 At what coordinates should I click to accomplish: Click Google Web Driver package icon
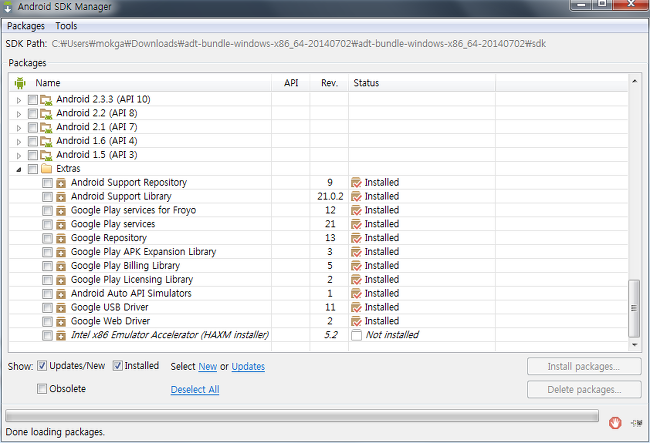(x=61, y=322)
